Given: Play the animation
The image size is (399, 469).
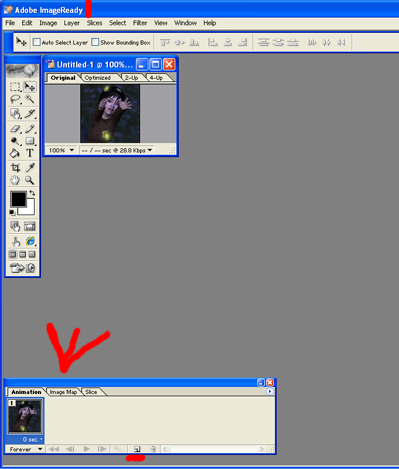Looking at the screenshot, I should pyautogui.click(x=86, y=449).
